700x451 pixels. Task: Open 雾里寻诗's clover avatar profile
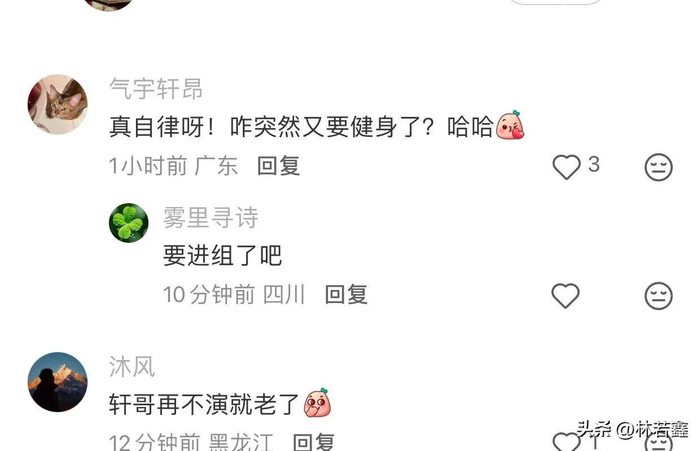(x=129, y=223)
